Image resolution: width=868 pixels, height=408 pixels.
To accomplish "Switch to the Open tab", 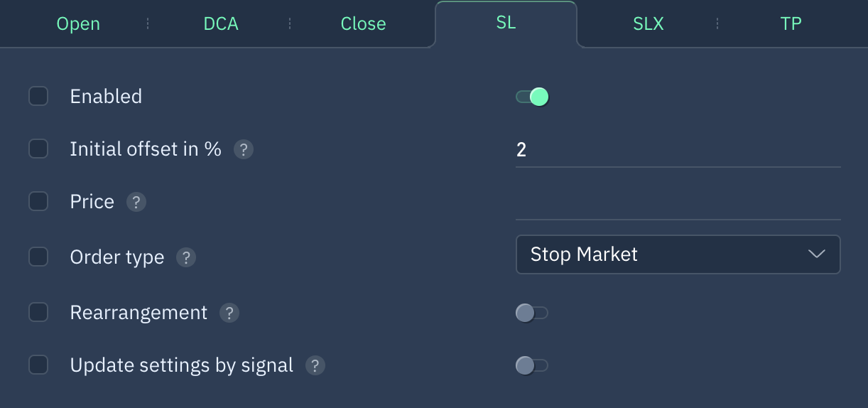I will (78, 23).
